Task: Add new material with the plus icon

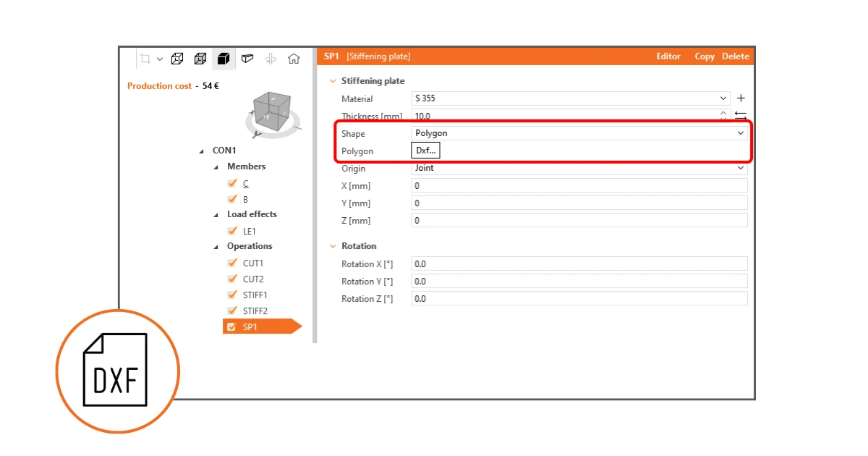Action: 741,98
